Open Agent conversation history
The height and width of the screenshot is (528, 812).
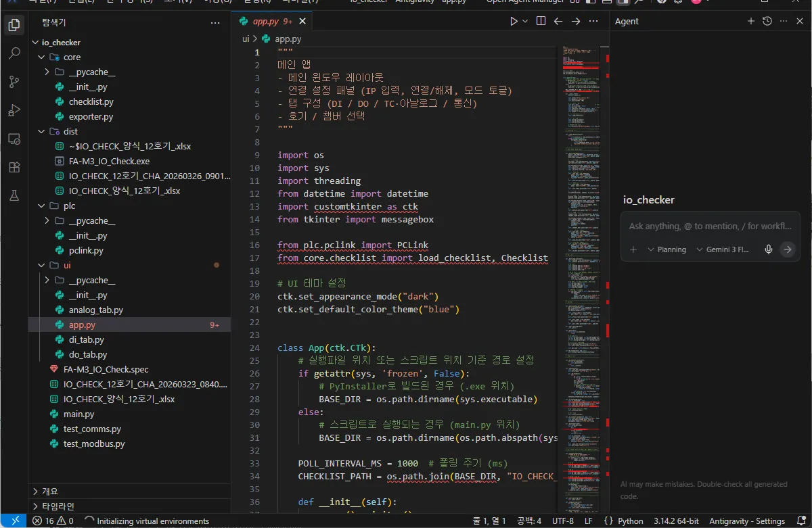coord(767,22)
